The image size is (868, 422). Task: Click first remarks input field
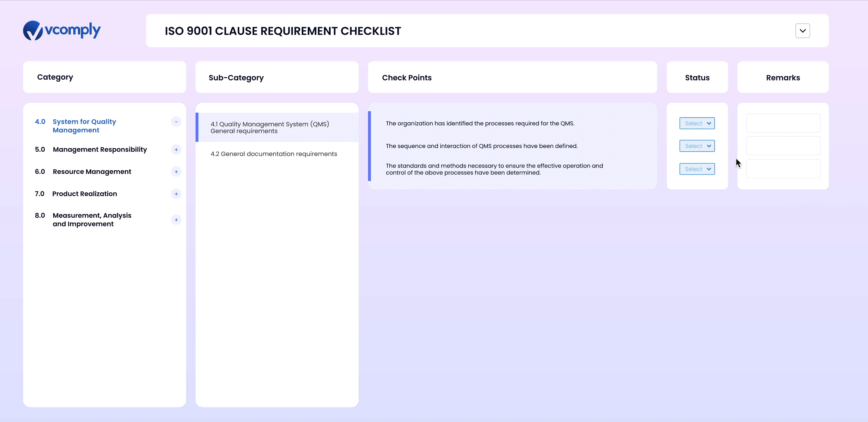783,123
